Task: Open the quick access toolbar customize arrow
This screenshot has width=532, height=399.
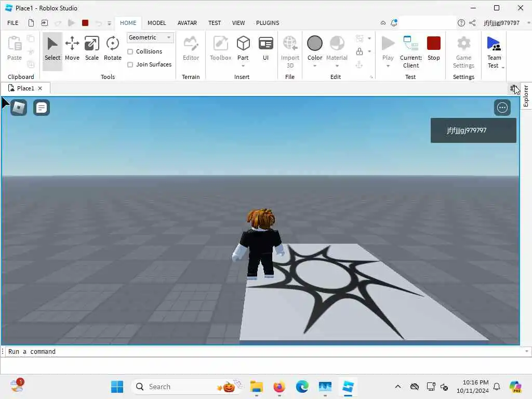Action: point(109,23)
